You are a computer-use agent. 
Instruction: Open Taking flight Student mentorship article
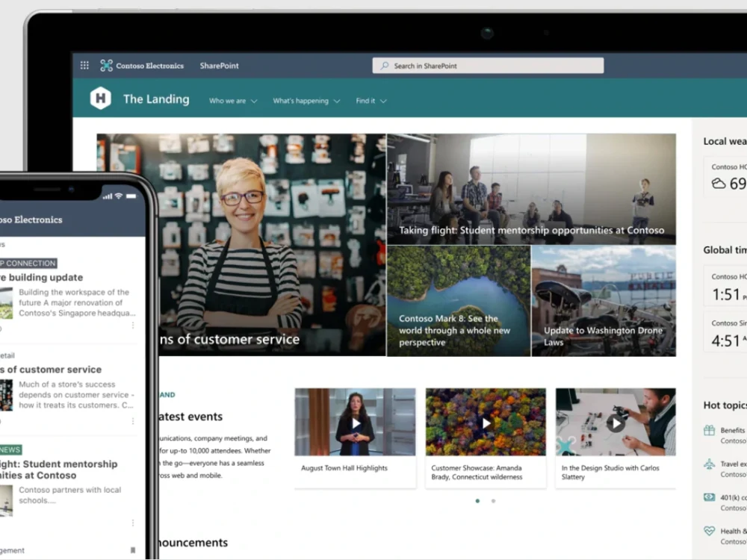point(531,189)
